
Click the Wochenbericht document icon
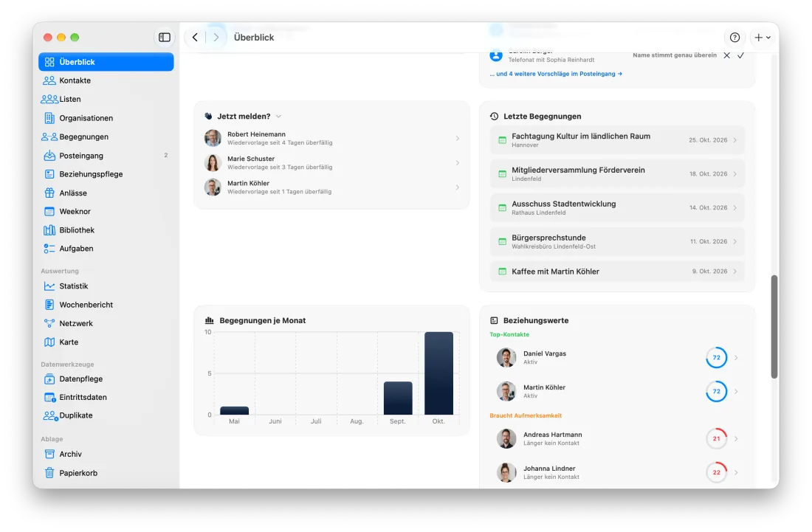[x=49, y=304]
